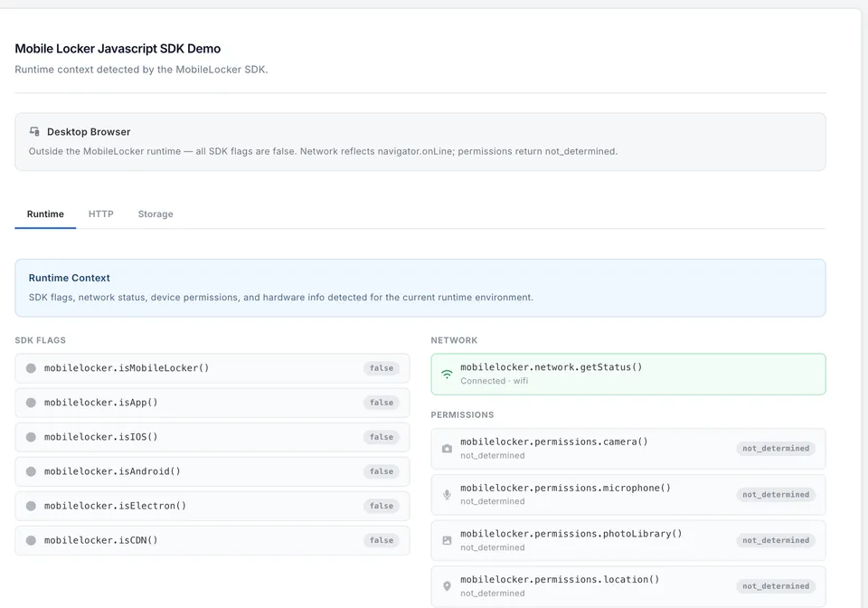868x608 pixels.
Task: Click the gray status dot beside isAndroid()
Action: [x=31, y=471]
